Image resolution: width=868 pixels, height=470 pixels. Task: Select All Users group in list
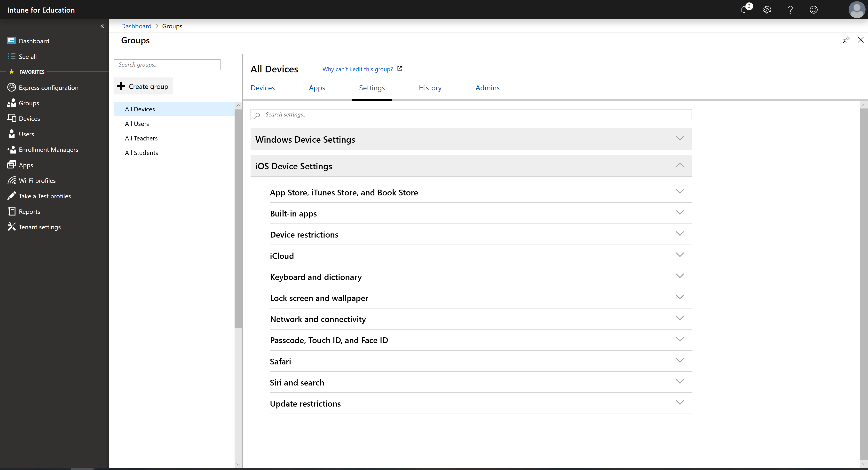137,123
